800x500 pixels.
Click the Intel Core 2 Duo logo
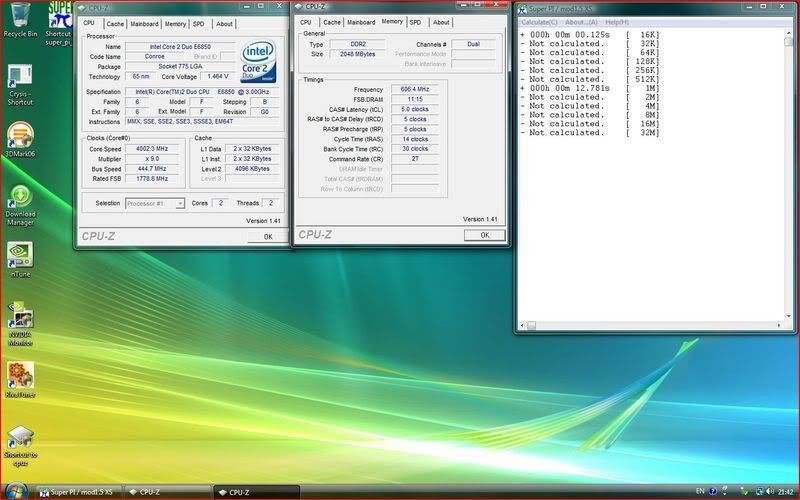tap(259, 61)
